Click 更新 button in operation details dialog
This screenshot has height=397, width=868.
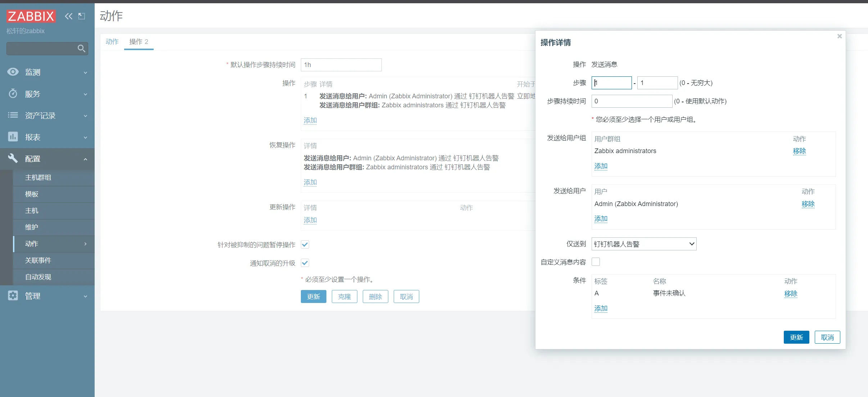(796, 337)
